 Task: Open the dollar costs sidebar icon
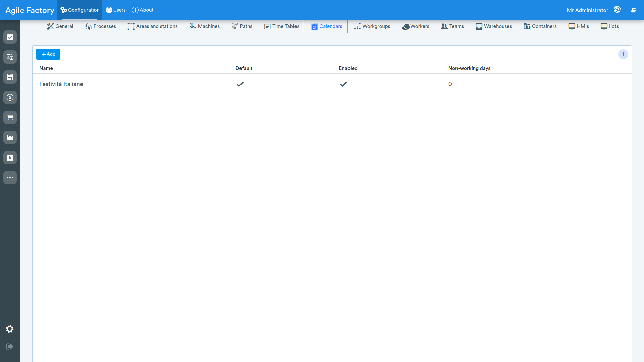[10, 97]
